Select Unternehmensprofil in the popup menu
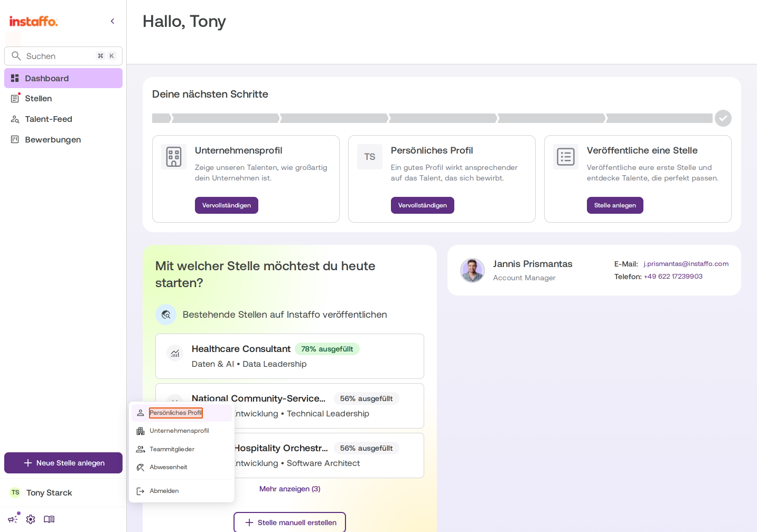The image size is (757, 532). 182,431
